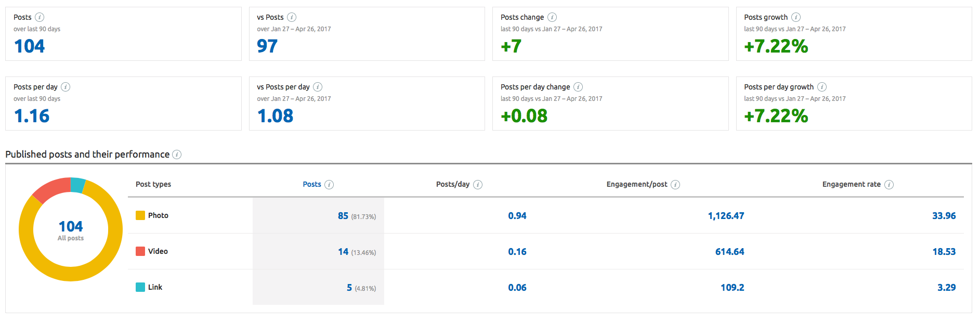Open info for Published posts and their performance
Viewport: 980px width, 322px height.
tap(177, 154)
